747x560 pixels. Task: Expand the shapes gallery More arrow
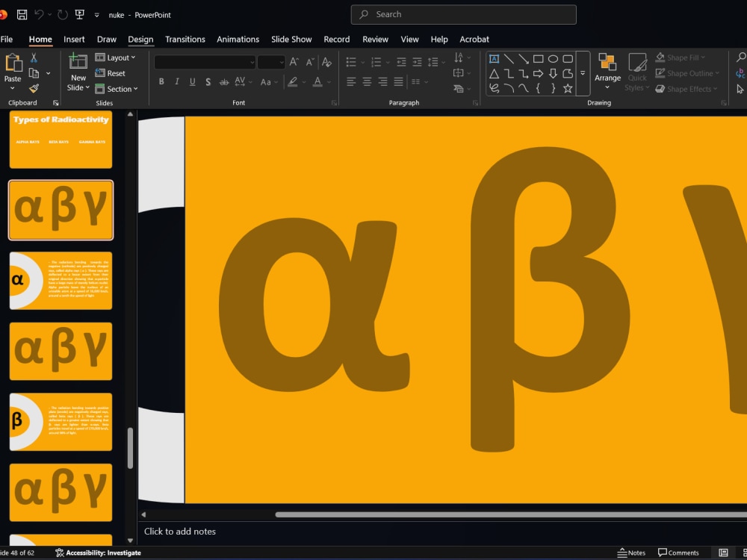click(x=583, y=73)
